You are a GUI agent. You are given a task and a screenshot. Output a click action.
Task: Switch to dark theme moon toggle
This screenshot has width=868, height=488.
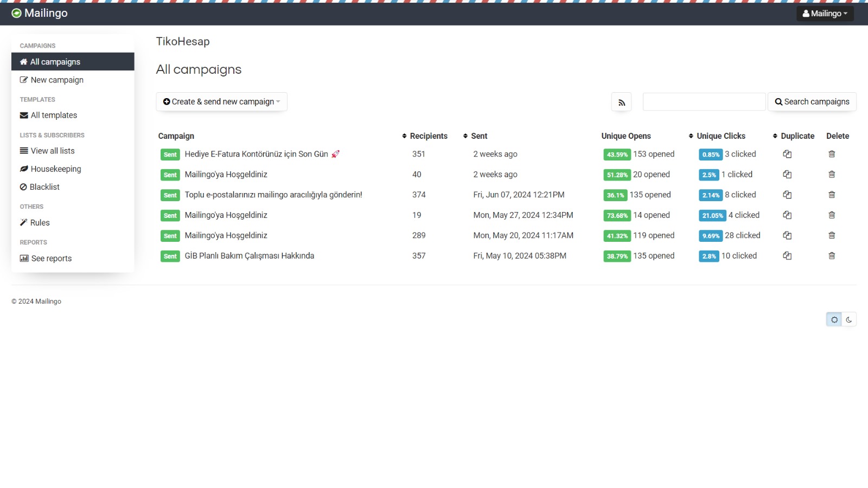(849, 320)
